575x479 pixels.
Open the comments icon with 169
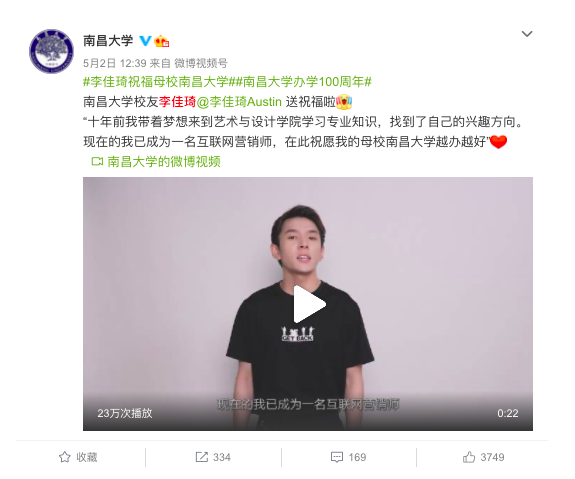337,457
